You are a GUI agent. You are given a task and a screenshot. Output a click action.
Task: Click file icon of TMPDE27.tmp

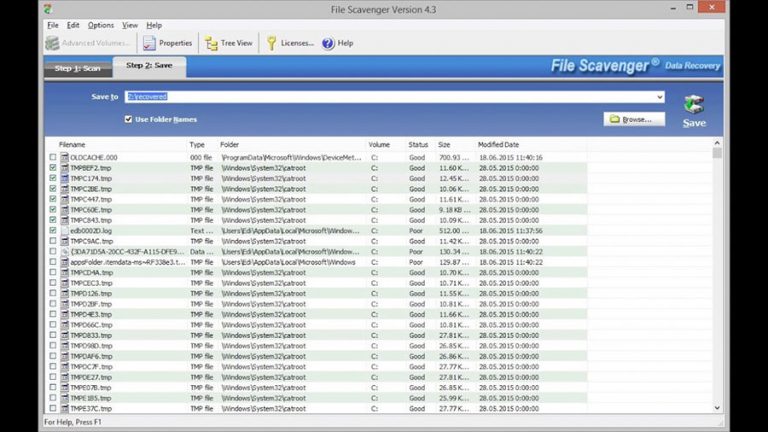(x=64, y=377)
